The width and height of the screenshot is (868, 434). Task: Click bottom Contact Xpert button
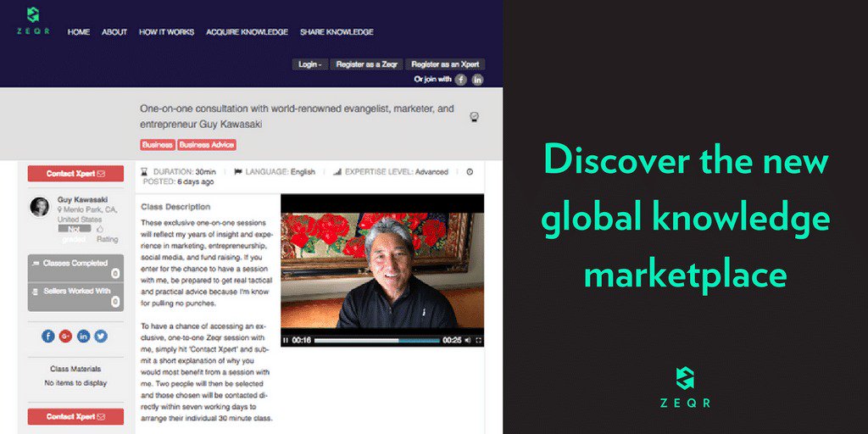(x=75, y=416)
